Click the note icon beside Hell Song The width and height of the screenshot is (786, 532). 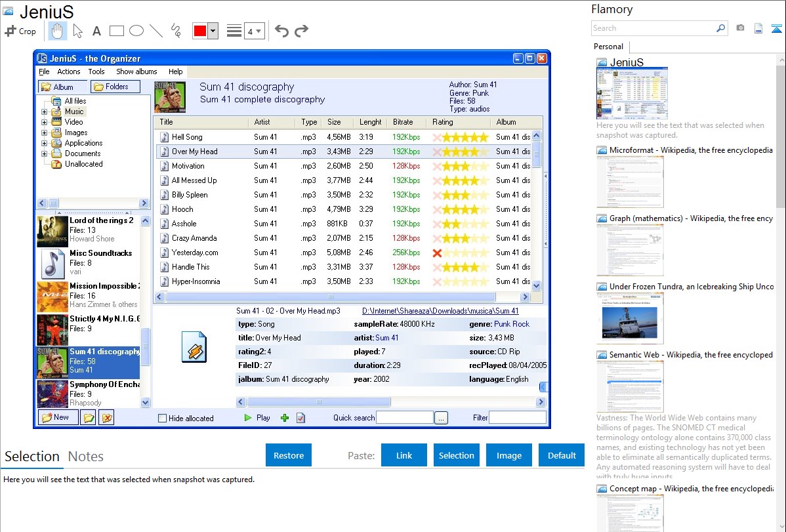click(x=165, y=137)
